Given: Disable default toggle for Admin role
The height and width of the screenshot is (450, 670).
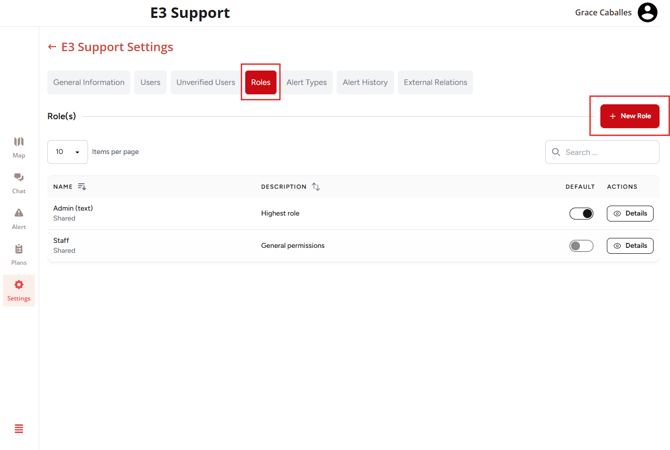Looking at the screenshot, I should (581, 213).
